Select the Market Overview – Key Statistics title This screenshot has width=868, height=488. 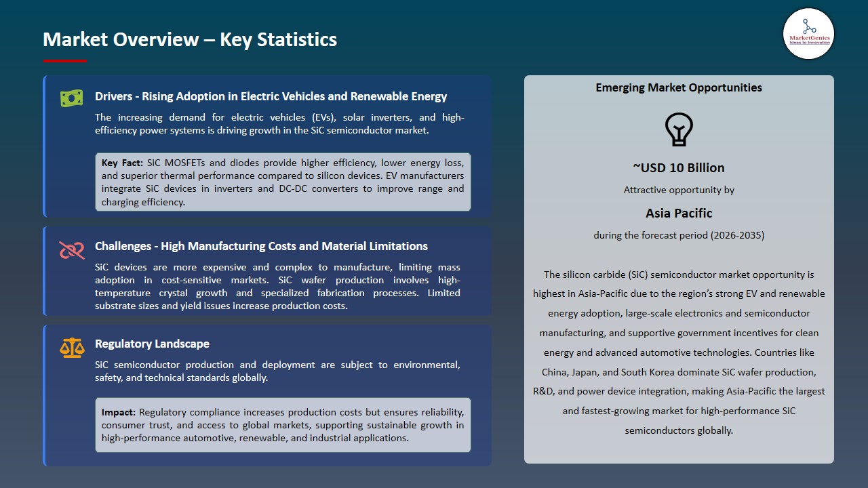coord(190,39)
